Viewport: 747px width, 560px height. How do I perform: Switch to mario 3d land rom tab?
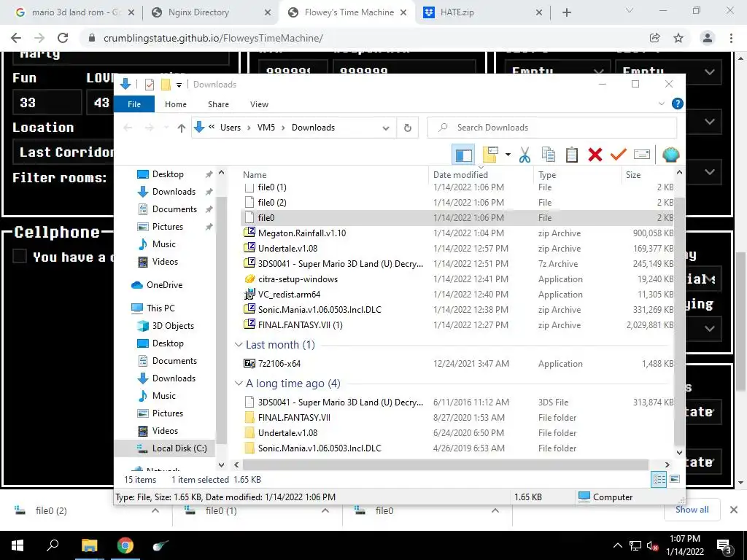[74, 12]
